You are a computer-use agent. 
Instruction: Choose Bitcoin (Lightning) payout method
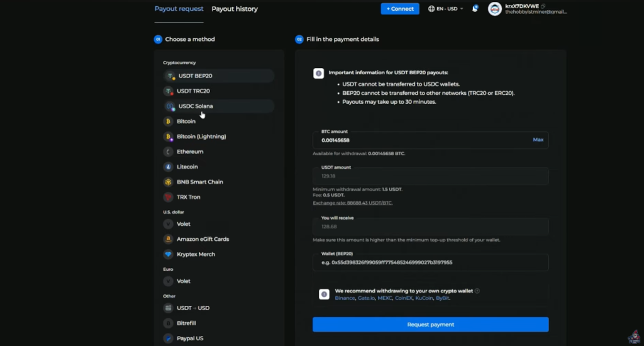click(201, 137)
